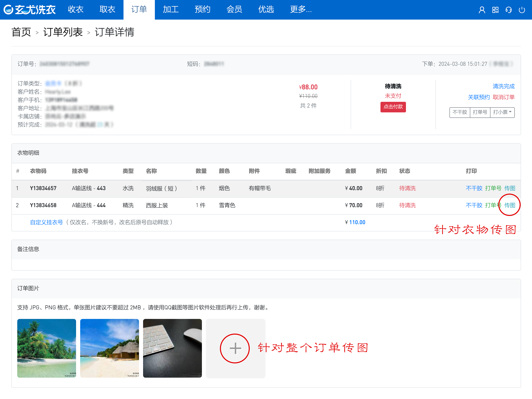Image resolution: width=532 pixels, height=399 pixels.
Task: Open the 更多... menu
Action: pos(301,10)
